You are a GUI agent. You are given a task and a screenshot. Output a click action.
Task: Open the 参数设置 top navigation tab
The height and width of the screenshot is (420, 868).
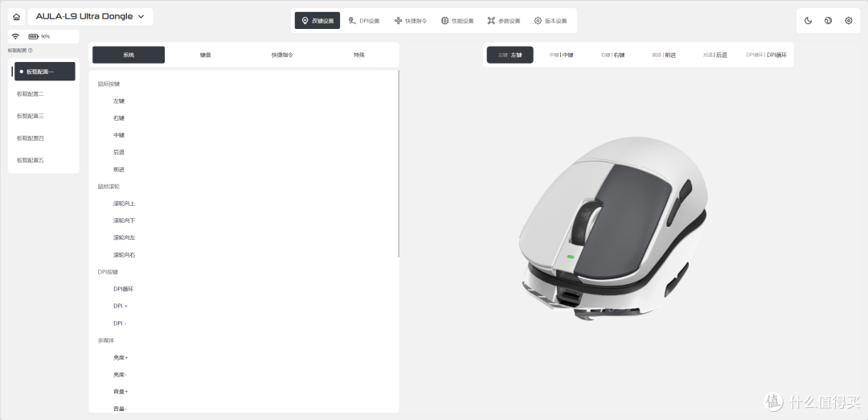coord(504,20)
